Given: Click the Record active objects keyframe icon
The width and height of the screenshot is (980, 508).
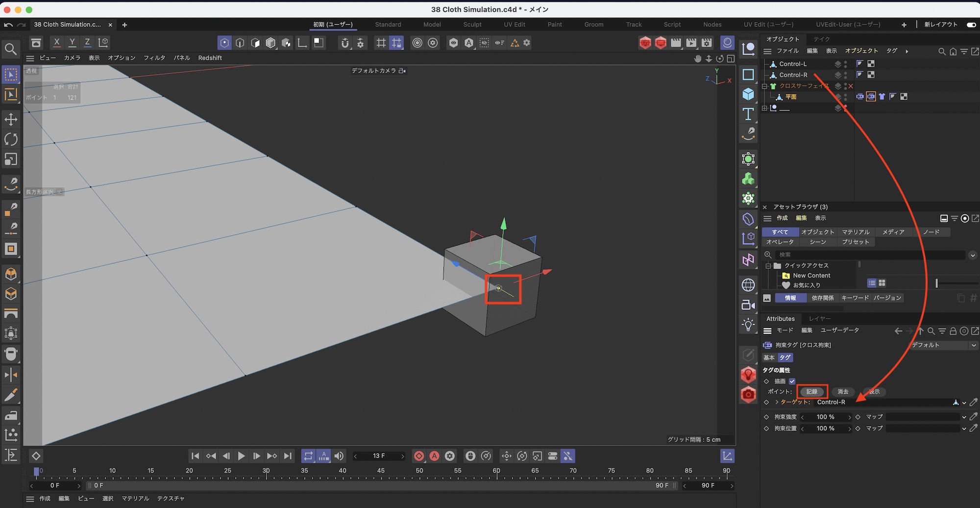Looking at the screenshot, I should [419, 456].
